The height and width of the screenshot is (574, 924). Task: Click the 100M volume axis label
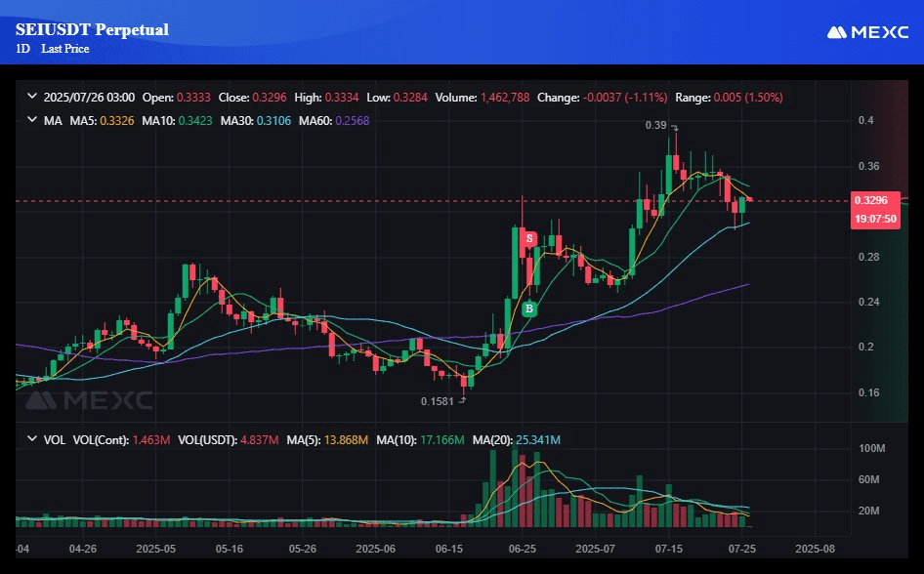[x=871, y=449]
